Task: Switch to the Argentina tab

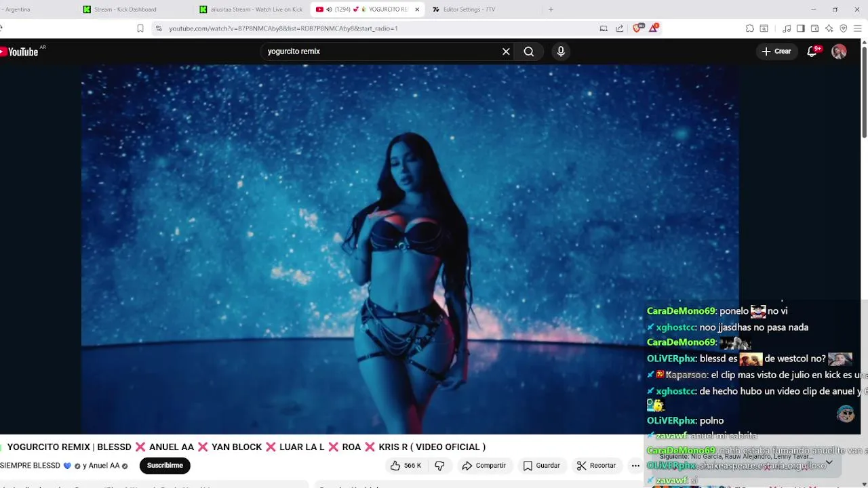Action: click(x=37, y=9)
